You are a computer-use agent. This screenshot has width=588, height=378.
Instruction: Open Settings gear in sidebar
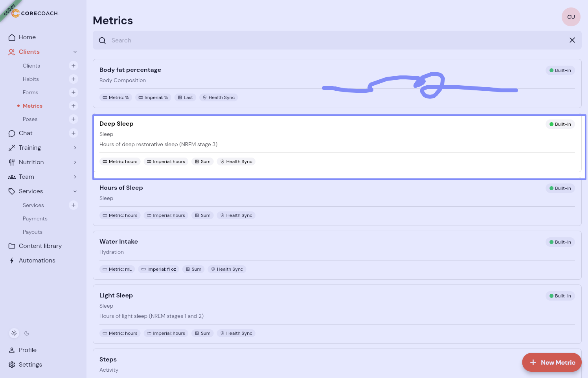pos(12,365)
